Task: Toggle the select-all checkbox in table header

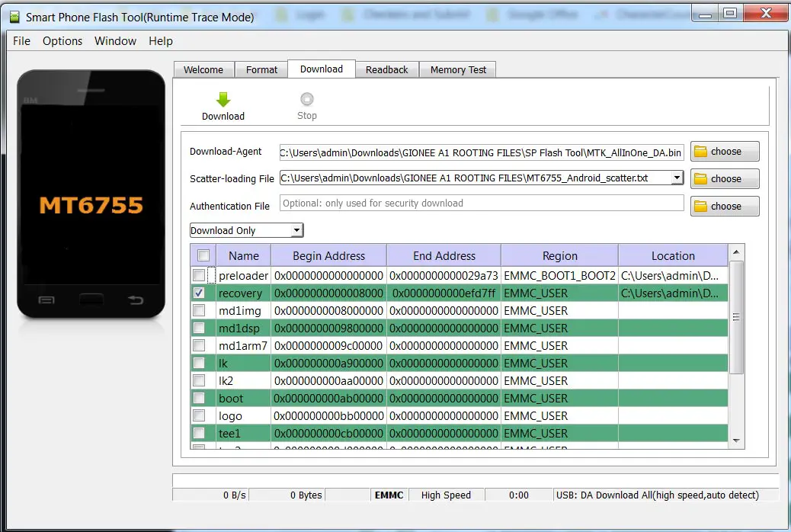Action: pos(203,255)
